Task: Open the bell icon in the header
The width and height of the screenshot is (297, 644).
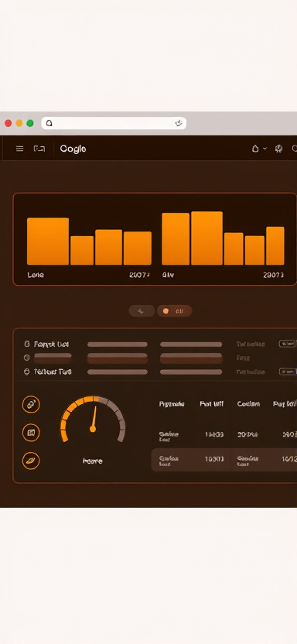Action: click(x=255, y=149)
